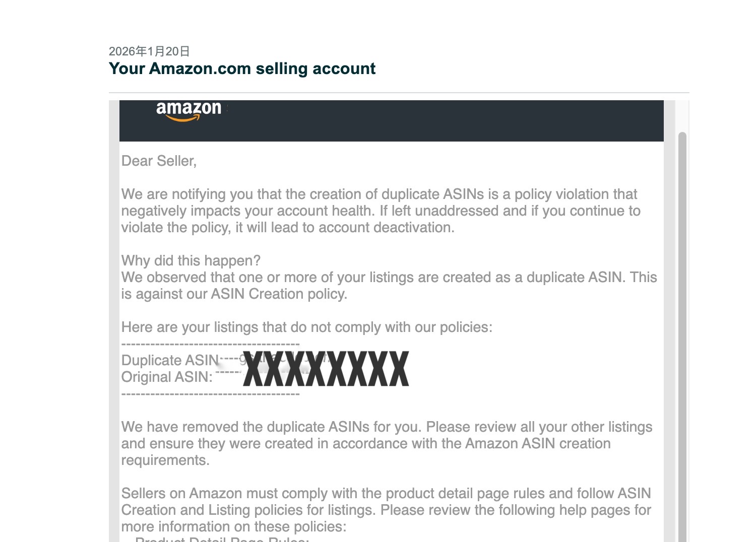756x542 pixels.
Task: Click the scrollbar track above the thumb
Action: coord(682,116)
